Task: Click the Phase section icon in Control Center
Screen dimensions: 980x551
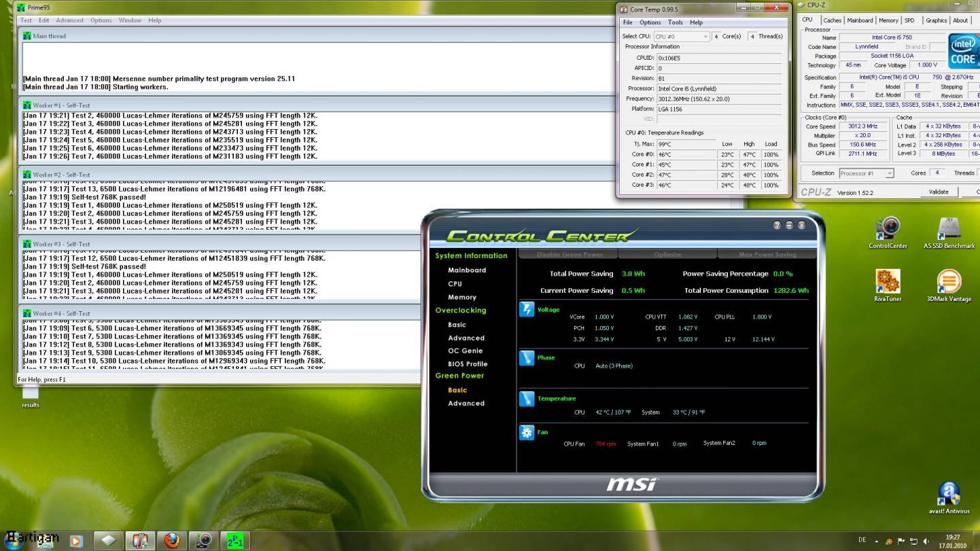Action: (x=527, y=358)
